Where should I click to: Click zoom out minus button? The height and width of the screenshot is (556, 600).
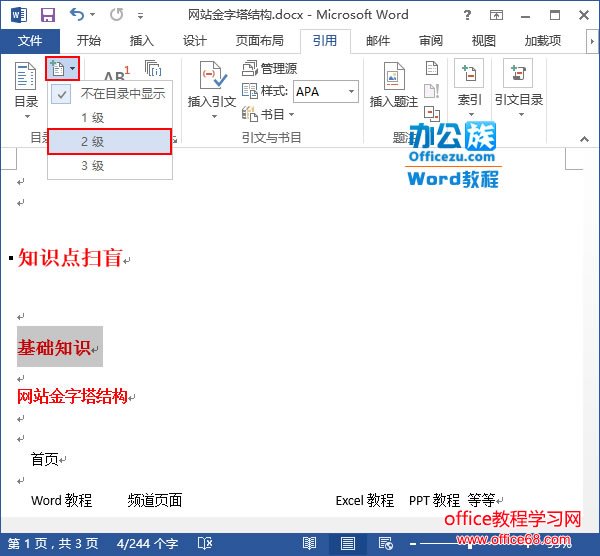[x=413, y=544]
